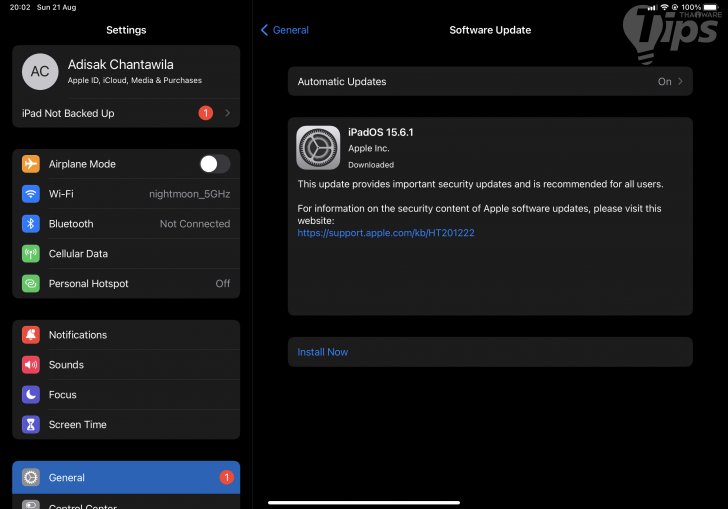This screenshot has width=728, height=509.
Task: Tap the Downloaded status text
Action: coord(371,165)
